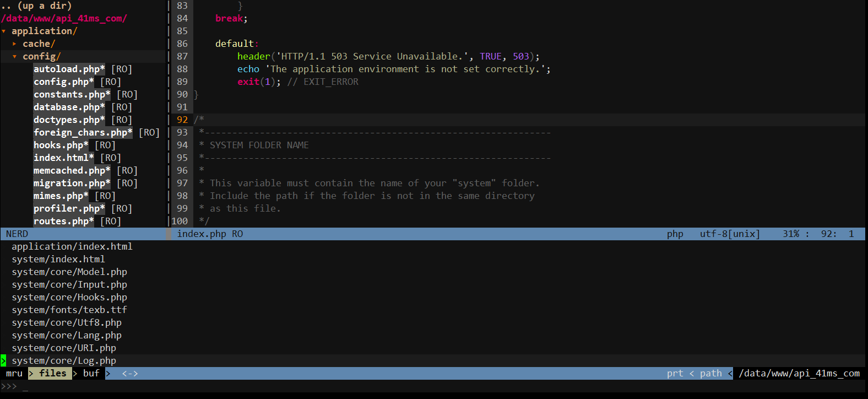Screen dimensions: 868x399
Task: Open doctypes.php in the tree
Action: tap(69, 120)
